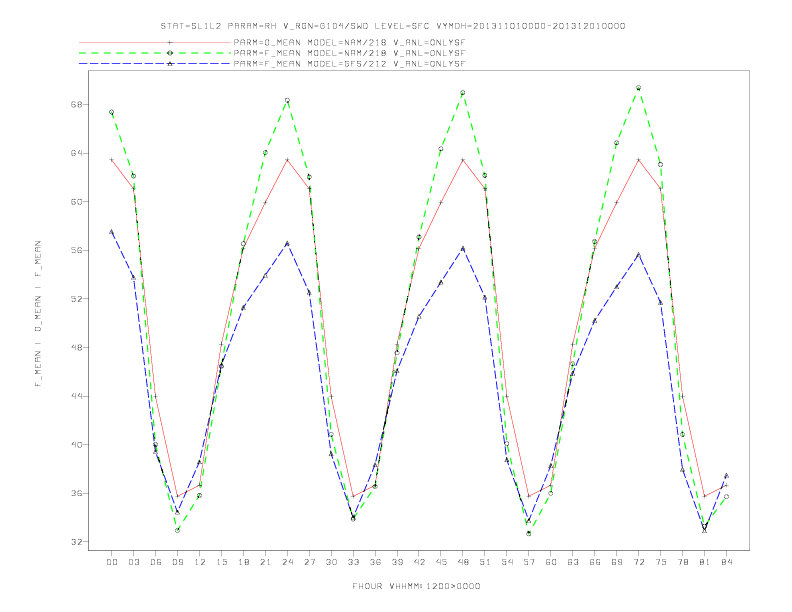Image resolution: width=792 pixels, height=612 pixels.
Task: Click the forecast hour tick label 30
Action: (x=331, y=562)
